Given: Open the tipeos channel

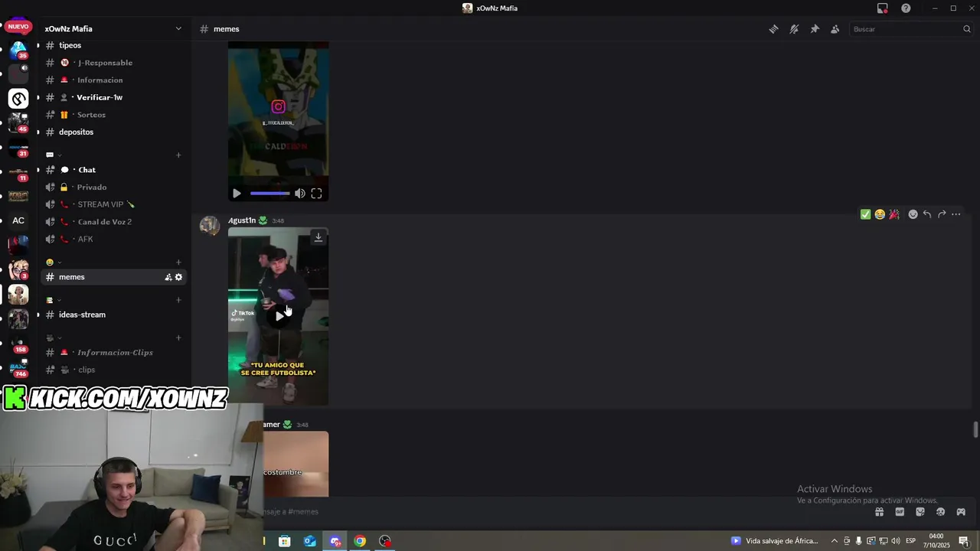Looking at the screenshot, I should coord(115,45).
